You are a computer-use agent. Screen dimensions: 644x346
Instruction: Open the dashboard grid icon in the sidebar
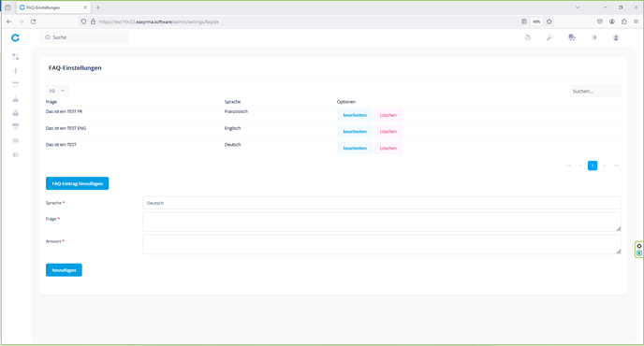[x=16, y=57]
